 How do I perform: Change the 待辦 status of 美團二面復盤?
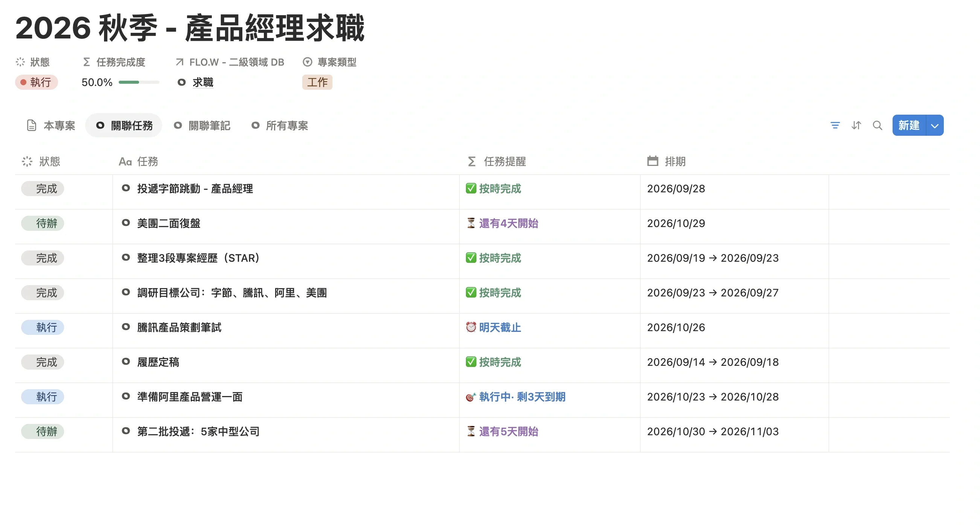(x=43, y=223)
